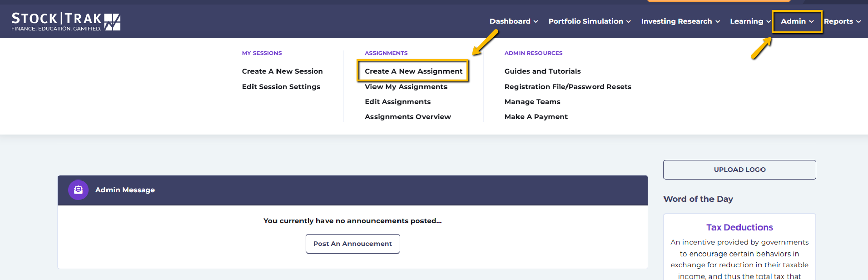
Task: Open Guides and Tutorials
Action: pos(542,71)
